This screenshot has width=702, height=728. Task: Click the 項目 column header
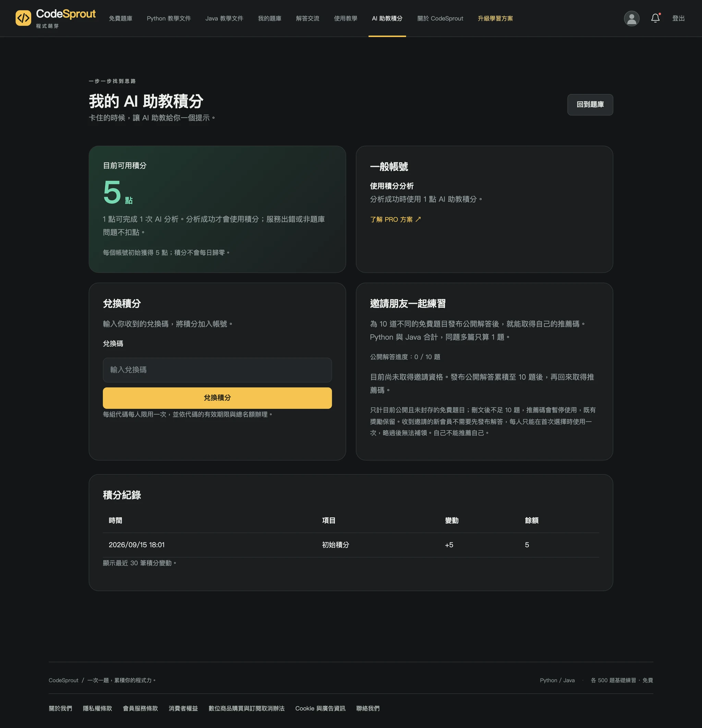point(328,521)
